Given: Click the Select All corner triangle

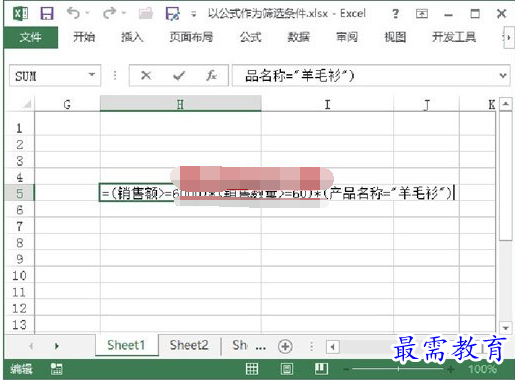Looking at the screenshot, I should tap(27, 104).
